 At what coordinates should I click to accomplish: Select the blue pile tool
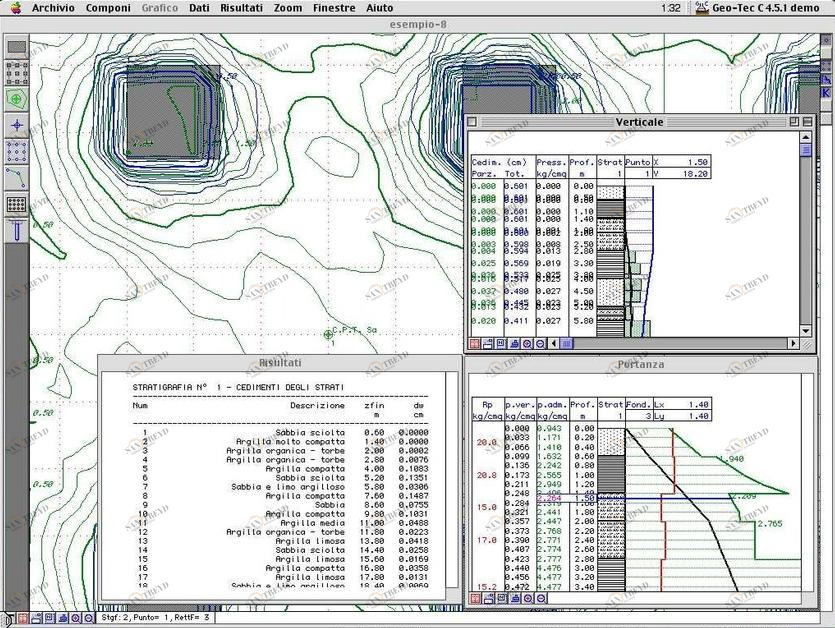[16, 230]
